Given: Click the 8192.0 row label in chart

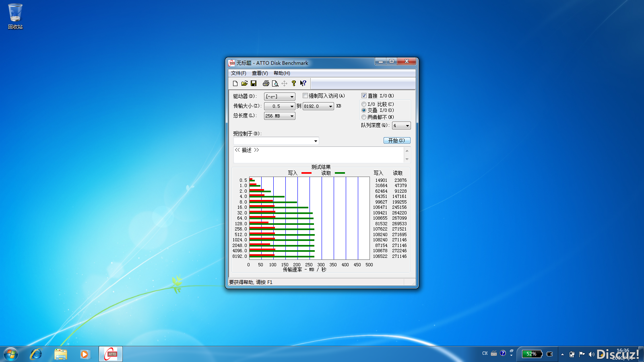Looking at the screenshot, I should point(239,256).
